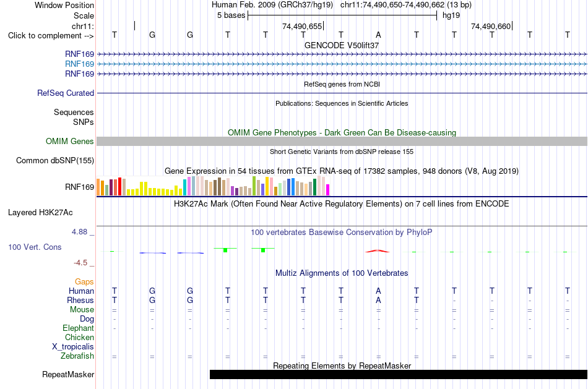Click '100 vertebrates Basewise Conservation by PhyloP' title

342,233
